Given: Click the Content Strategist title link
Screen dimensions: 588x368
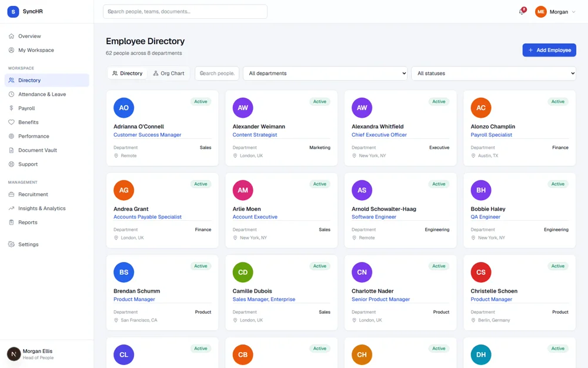Looking at the screenshot, I should (x=255, y=135).
